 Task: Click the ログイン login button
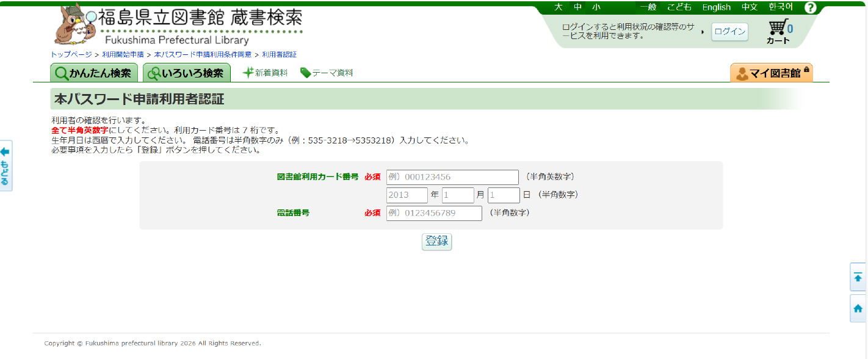coord(729,32)
